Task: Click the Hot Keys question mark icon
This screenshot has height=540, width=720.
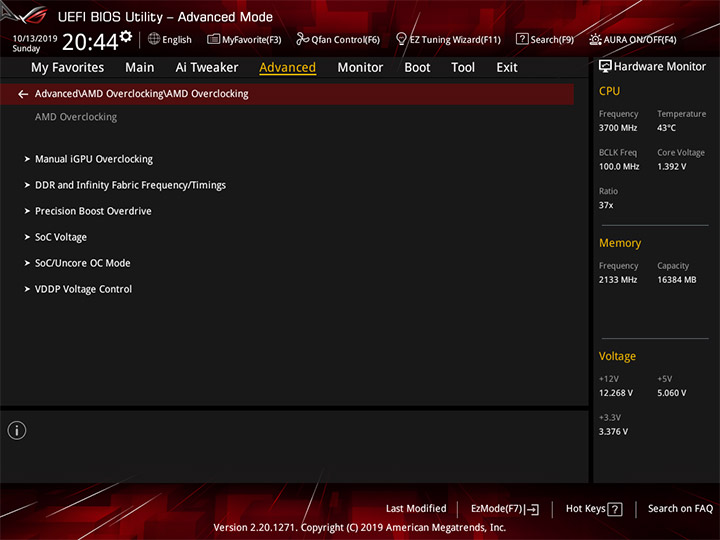Action: (x=615, y=509)
